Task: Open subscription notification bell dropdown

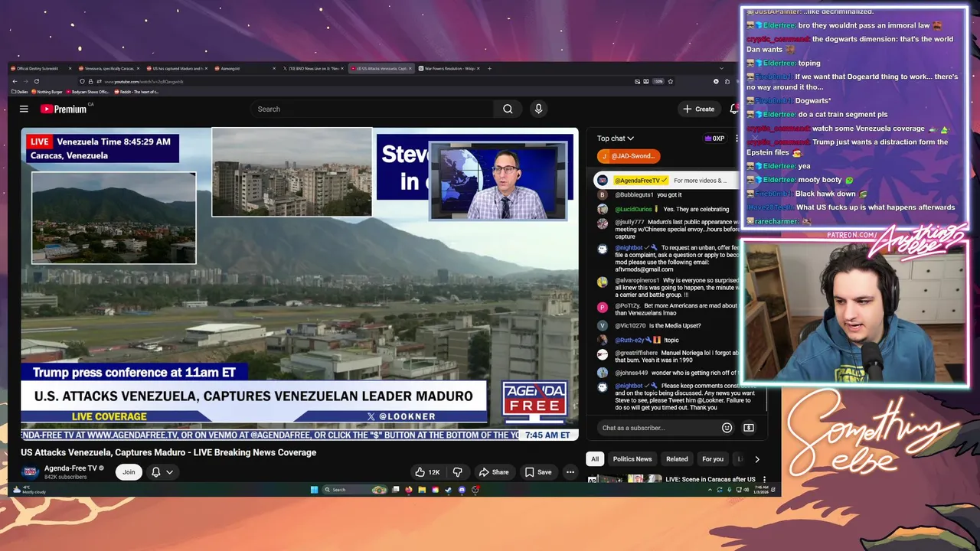Action: (x=162, y=472)
